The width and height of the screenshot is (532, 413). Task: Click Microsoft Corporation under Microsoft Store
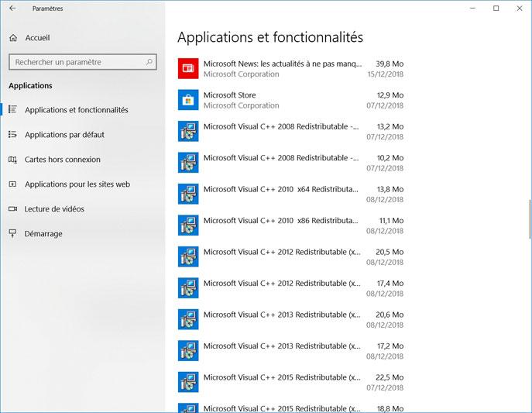(x=242, y=105)
